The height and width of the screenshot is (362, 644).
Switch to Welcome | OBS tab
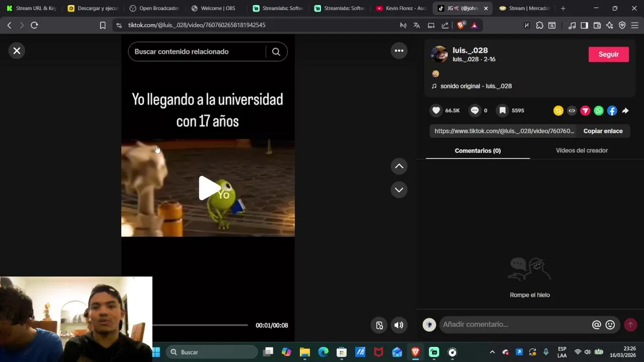(215, 8)
